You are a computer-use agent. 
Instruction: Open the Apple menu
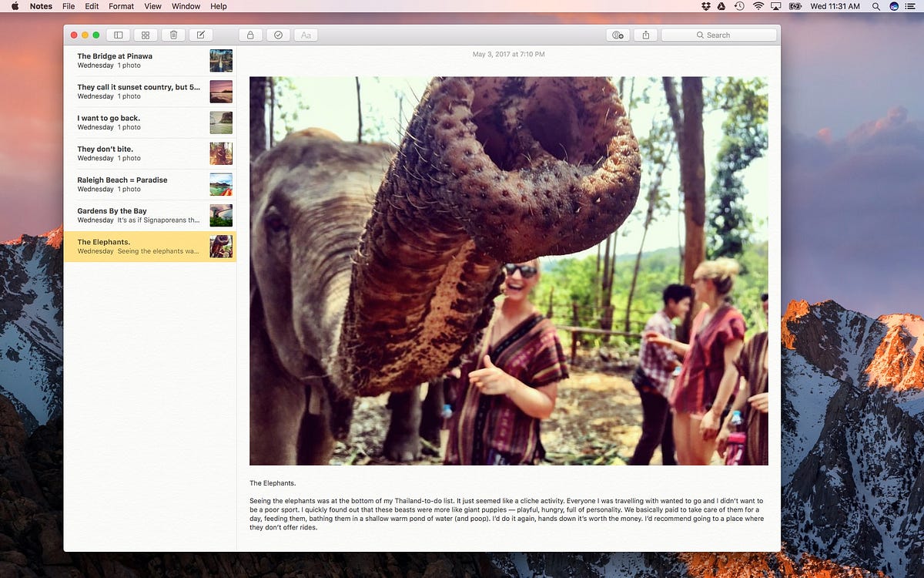[x=15, y=6]
